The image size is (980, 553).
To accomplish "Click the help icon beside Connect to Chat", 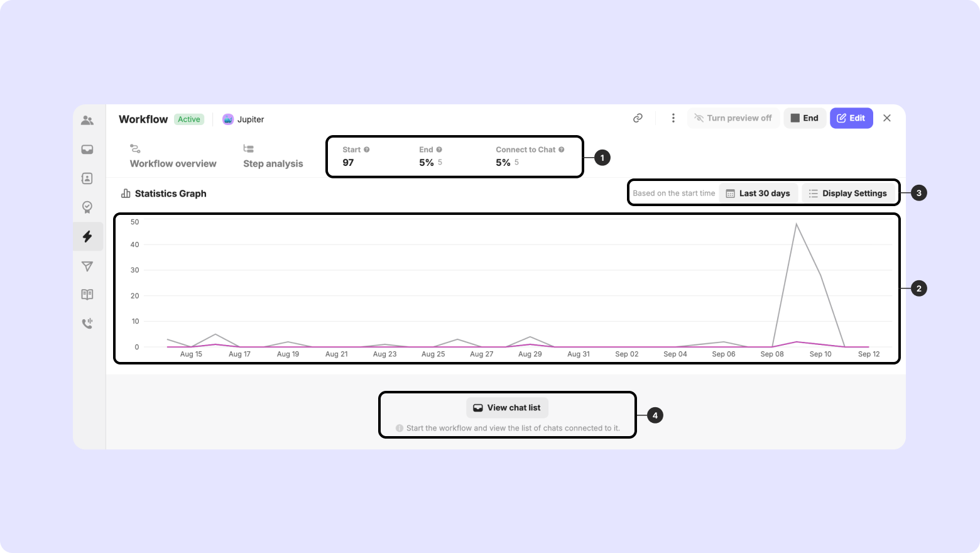I will 562,150.
